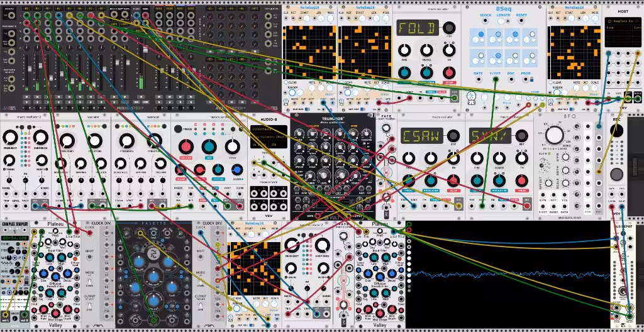
Task: Click CLEAR button on first NoteSeq16
Action: (x=286, y=82)
